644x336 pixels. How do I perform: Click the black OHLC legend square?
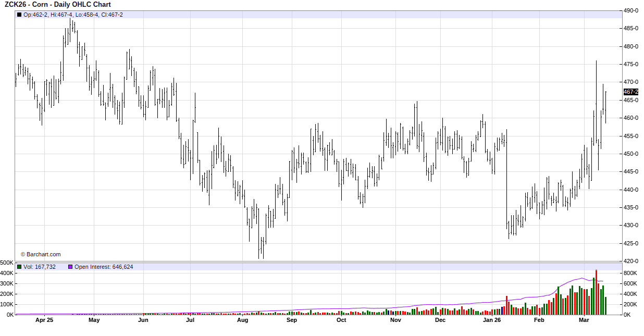[19, 15]
